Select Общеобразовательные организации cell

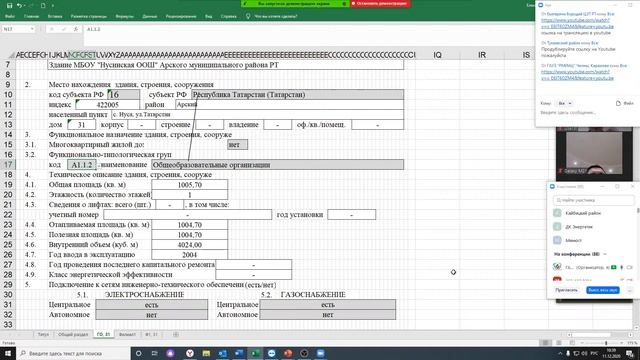pyautogui.click(x=277, y=164)
